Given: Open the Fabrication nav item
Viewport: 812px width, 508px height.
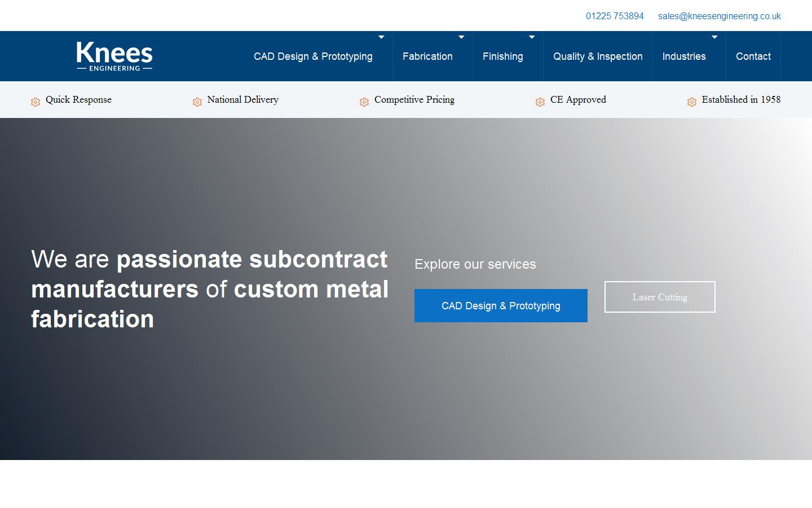Looking at the screenshot, I should (427, 56).
